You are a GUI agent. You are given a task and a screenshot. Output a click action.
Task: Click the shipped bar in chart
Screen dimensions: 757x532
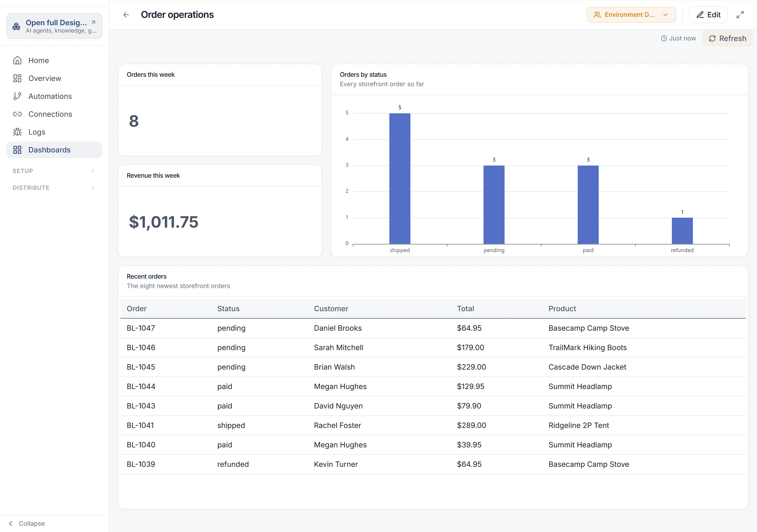pyautogui.click(x=400, y=179)
